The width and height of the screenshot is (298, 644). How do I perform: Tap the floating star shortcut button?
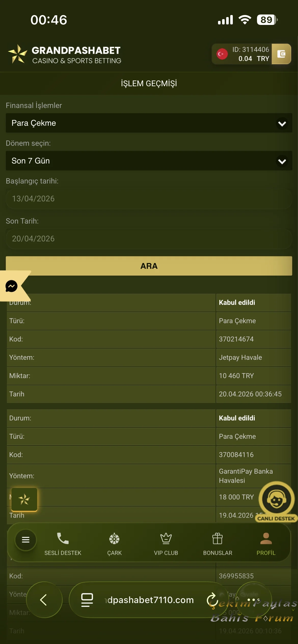point(24,499)
